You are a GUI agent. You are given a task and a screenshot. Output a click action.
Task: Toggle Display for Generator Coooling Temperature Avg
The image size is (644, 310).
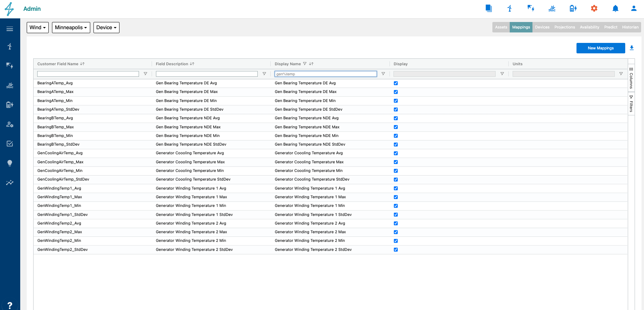coord(396,153)
